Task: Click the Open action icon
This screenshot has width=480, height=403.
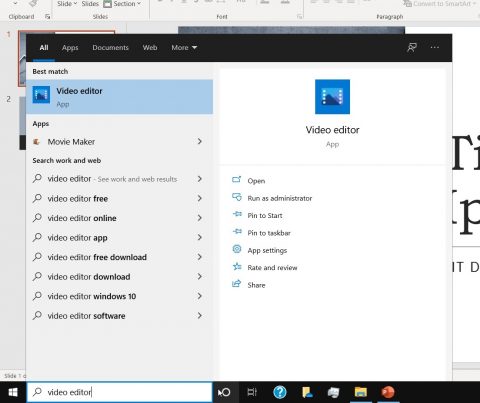Action: [x=237, y=180]
